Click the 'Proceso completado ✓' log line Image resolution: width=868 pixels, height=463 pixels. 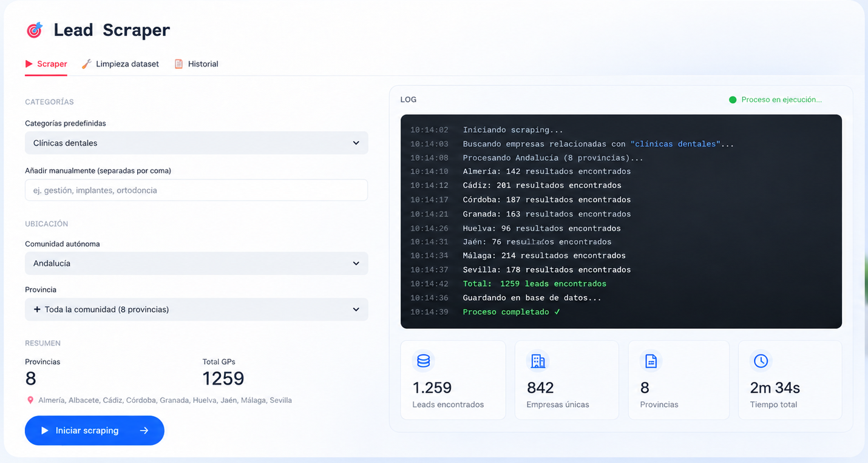pos(511,312)
